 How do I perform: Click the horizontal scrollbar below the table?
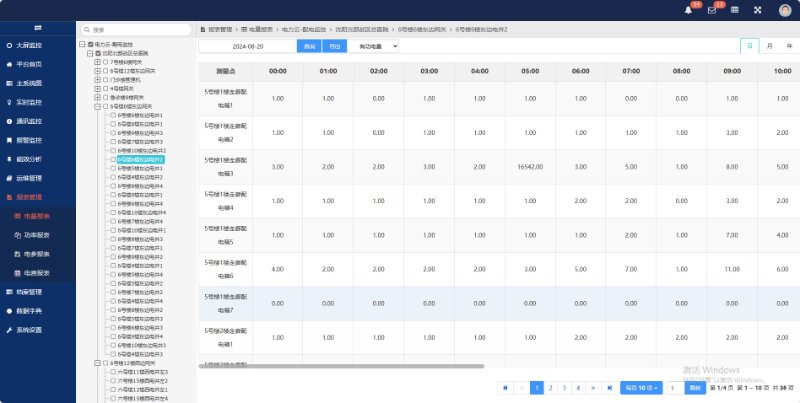340,367
